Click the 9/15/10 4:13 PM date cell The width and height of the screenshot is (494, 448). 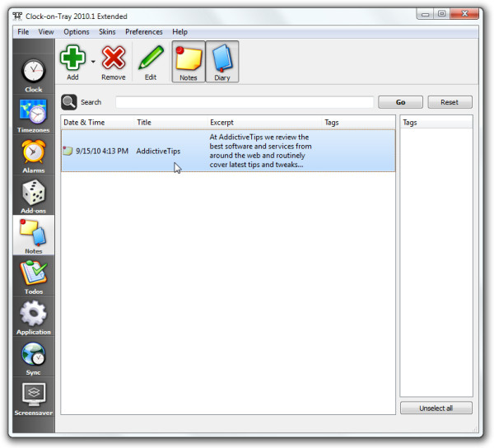pyautogui.click(x=102, y=152)
